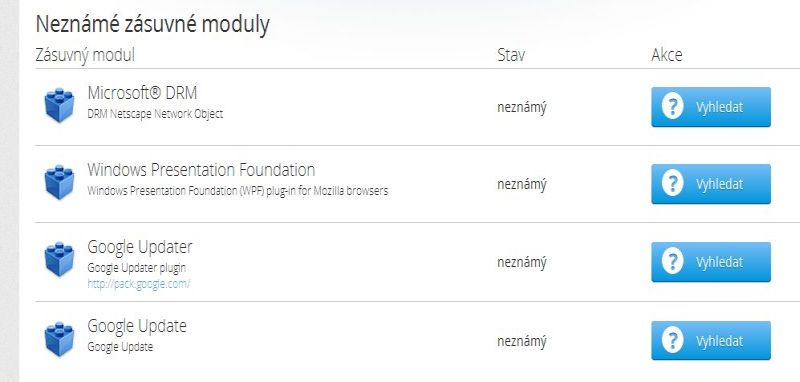This screenshot has height=382, width=800.
Task: Select the Google Updater plugin title
Action: pyautogui.click(x=140, y=247)
